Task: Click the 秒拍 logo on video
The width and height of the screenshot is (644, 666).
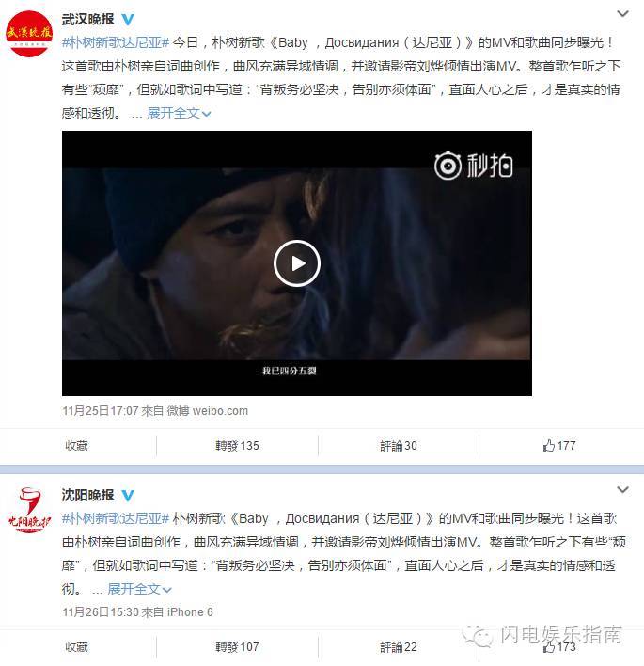Action: pyautogui.click(x=473, y=166)
